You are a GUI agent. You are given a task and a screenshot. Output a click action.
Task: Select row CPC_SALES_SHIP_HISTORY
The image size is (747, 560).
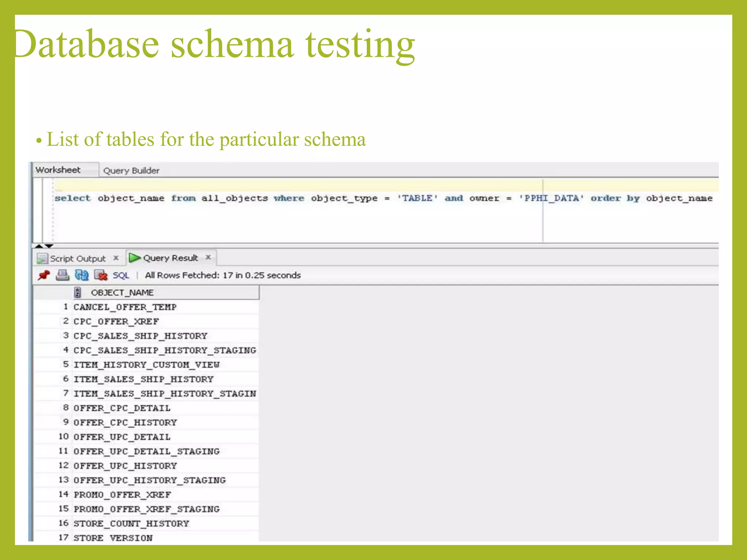[x=147, y=336]
